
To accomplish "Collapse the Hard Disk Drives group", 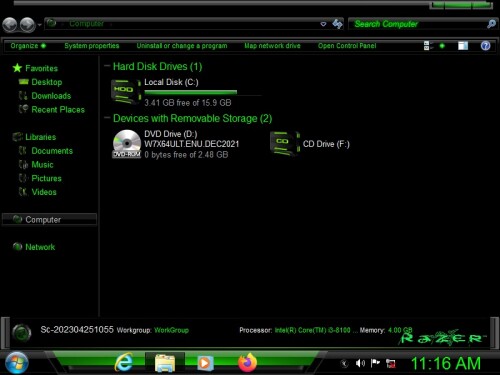I will [x=107, y=66].
